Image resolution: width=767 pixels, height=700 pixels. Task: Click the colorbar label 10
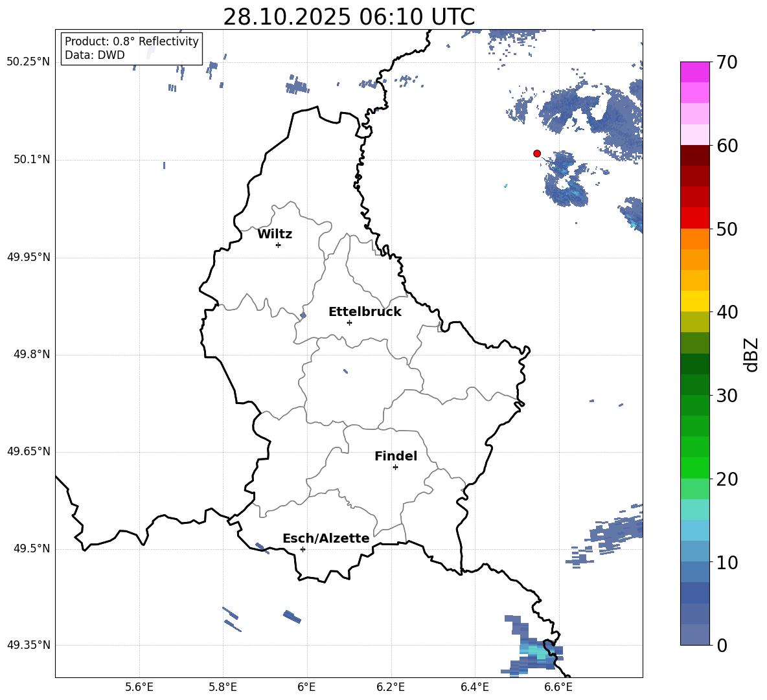(x=727, y=562)
